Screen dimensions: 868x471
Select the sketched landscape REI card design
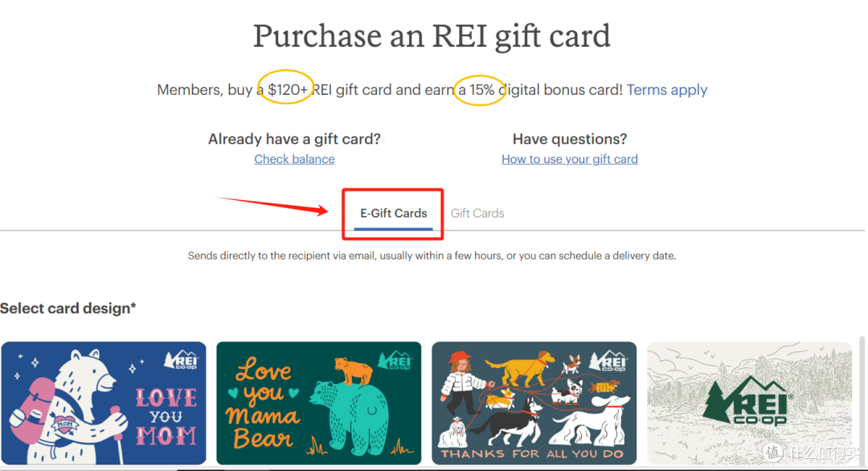pyautogui.click(x=750, y=403)
